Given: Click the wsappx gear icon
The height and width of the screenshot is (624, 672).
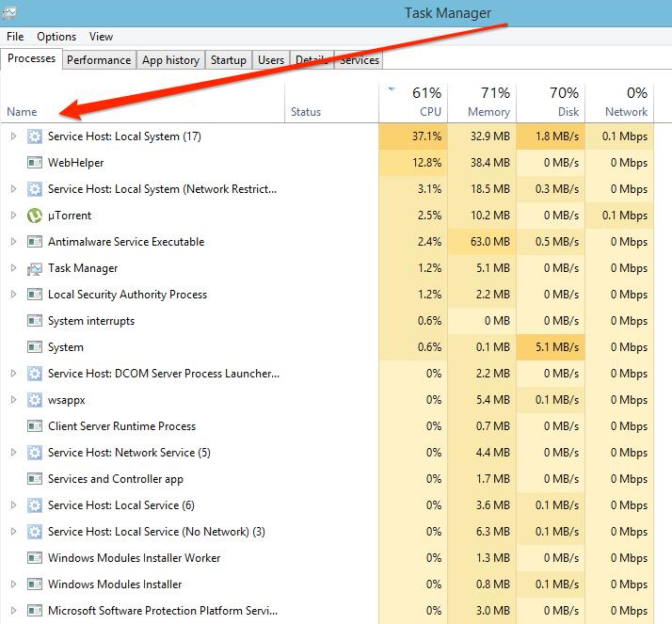Looking at the screenshot, I should (35, 400).
